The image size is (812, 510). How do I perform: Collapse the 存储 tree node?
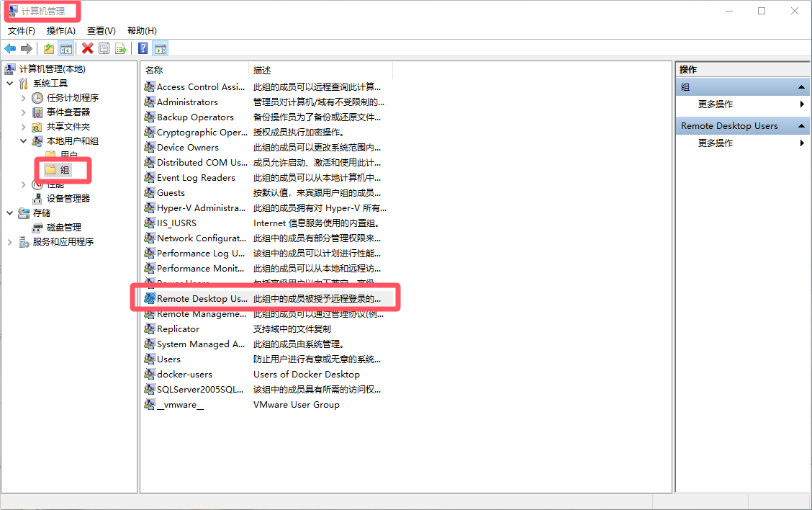tap(10, 213)
